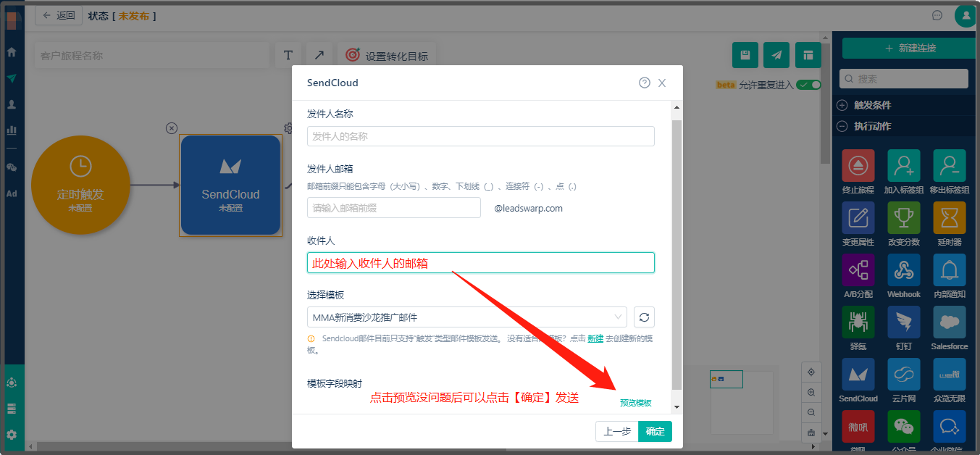Select the A/B分配 action icon
The height and width of the screenshot is (455, 980).
[x=858, y=270]
